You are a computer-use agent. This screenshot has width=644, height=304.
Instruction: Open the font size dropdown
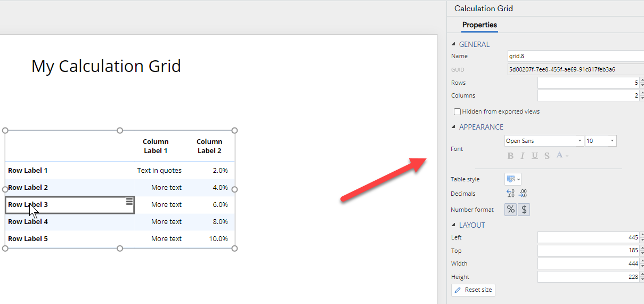600,141
